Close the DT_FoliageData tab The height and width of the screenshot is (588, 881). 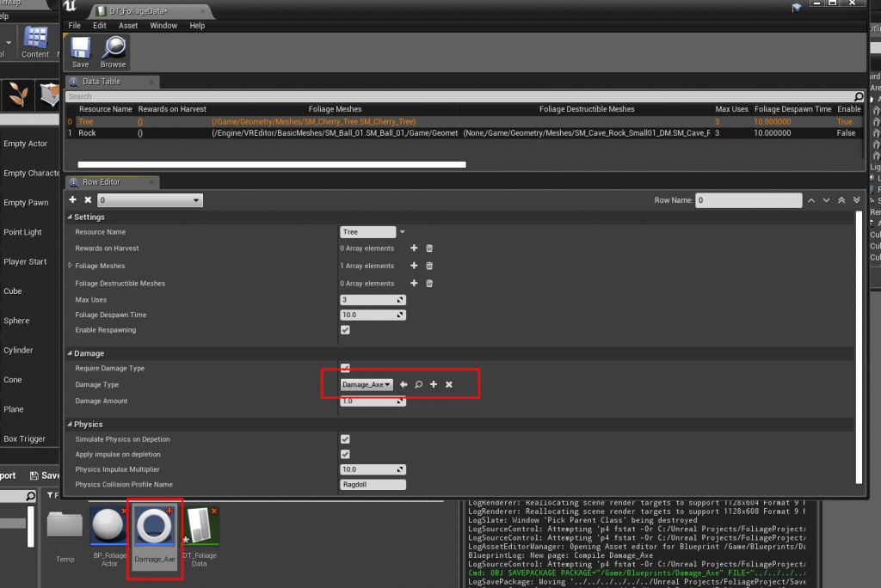(x=202, y=11)
